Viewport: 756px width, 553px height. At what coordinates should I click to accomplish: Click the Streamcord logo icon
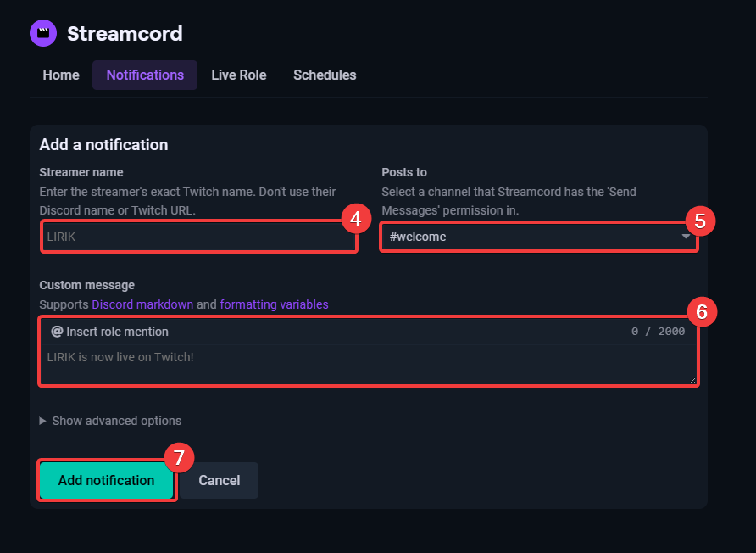[x=42, y=33]
